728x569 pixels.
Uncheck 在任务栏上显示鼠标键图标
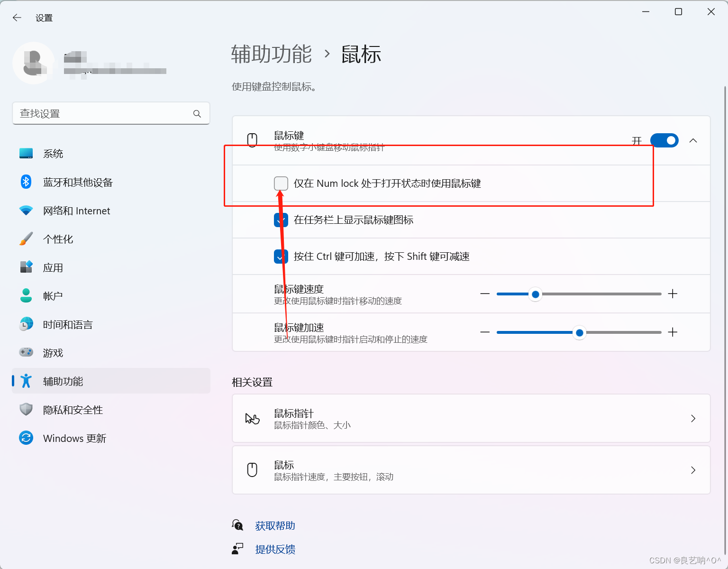tap(281, 220)
